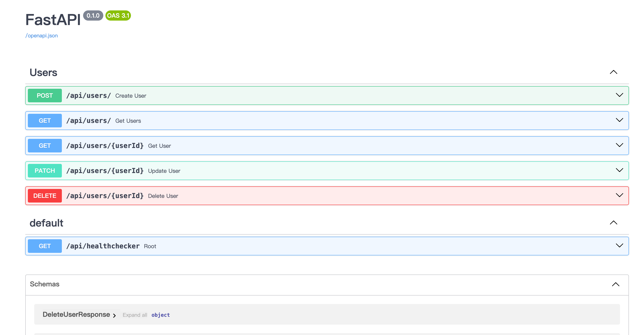Click the 'object' type label
644x335 pixels.
click(x=160, y=315)
